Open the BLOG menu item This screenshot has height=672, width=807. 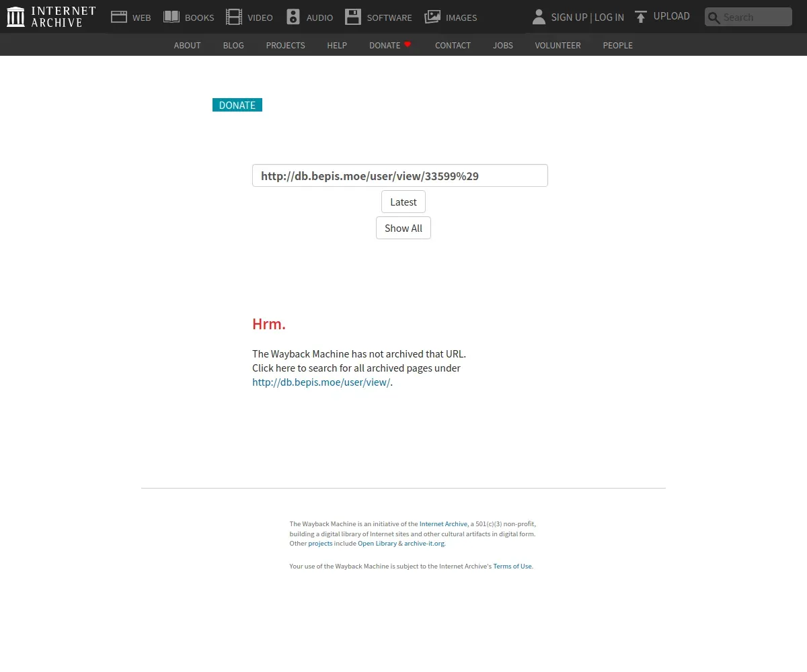point(233,45)
